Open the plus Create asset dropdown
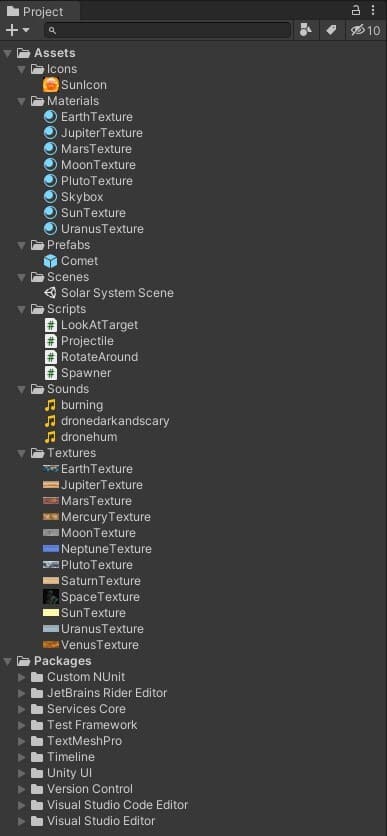Screen dimensions: 387x836 [x=18, y=30]
